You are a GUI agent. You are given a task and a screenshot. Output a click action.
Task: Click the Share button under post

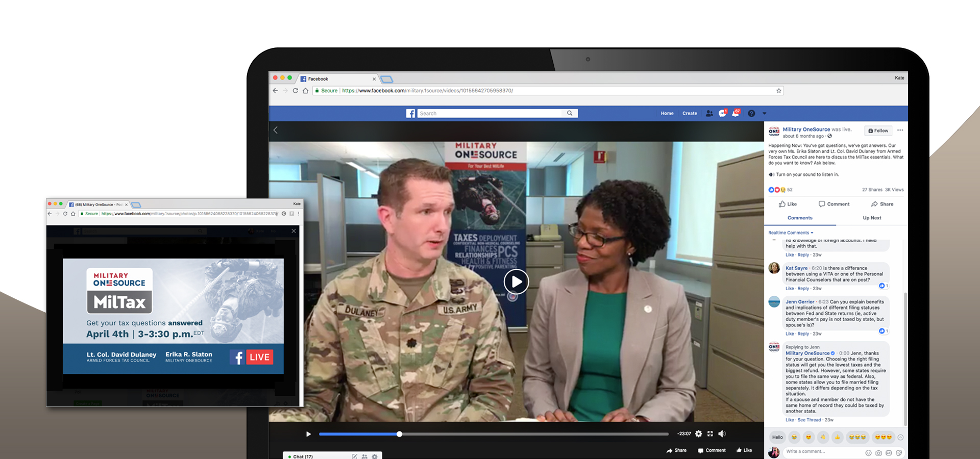click(x=882, y=204)
